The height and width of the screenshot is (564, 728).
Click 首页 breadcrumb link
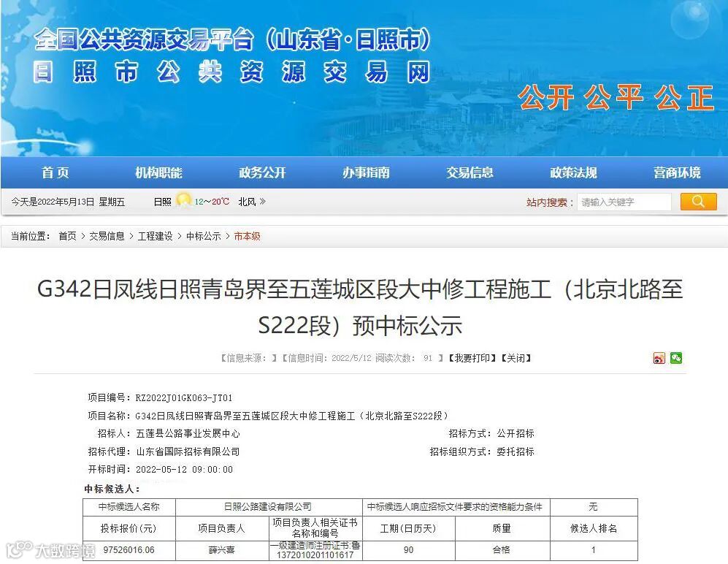point(67,237)
